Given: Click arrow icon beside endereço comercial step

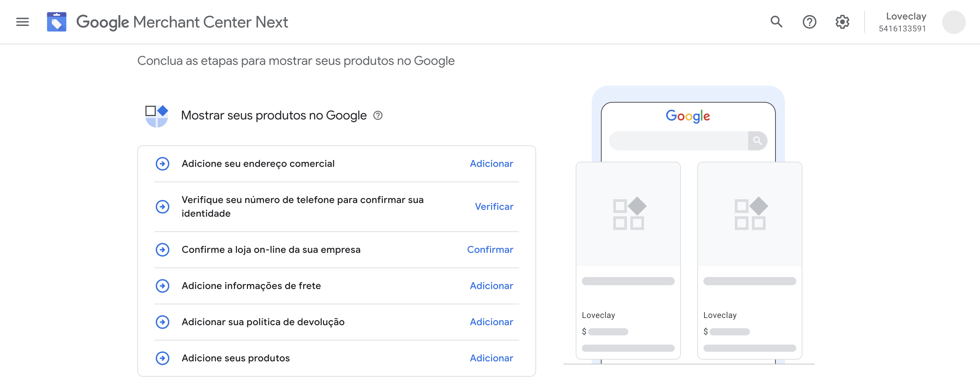Looking at the screenshot, I should pos(163,164).
